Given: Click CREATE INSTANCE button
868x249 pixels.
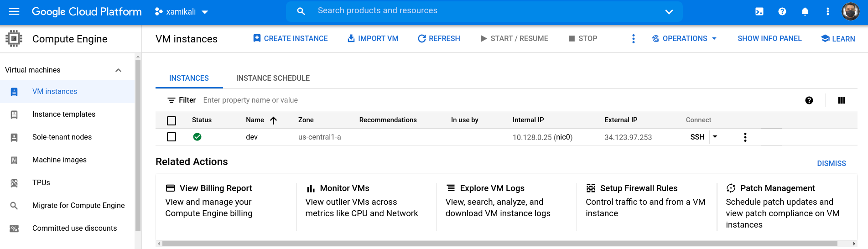Looking at the screenshot, I should [291, 39].
